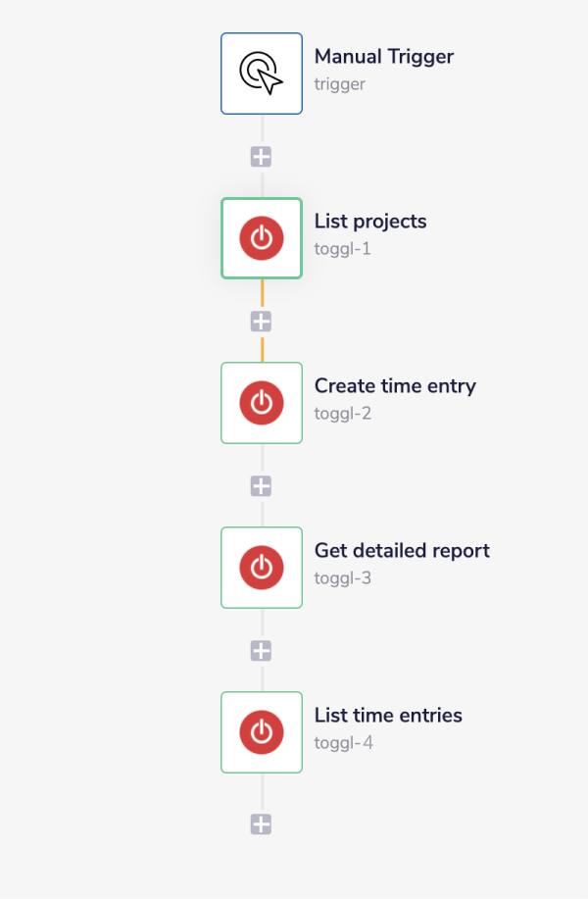This screenshot has height=899, width=588.
Task: Click the Toggl icon on Create time entry
Action: [x=262, y=403]
